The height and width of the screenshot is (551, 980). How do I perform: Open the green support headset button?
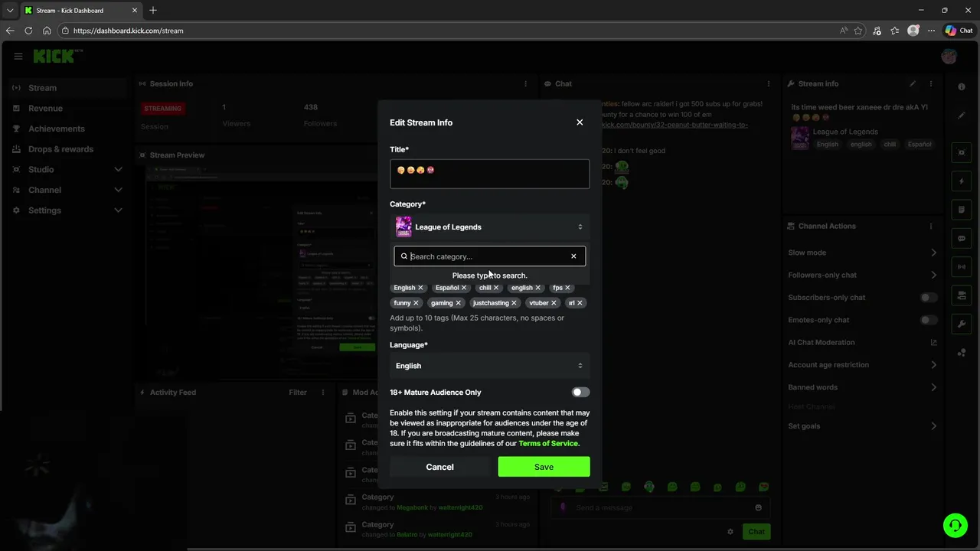pyautogui.click(x=955, y=525)
